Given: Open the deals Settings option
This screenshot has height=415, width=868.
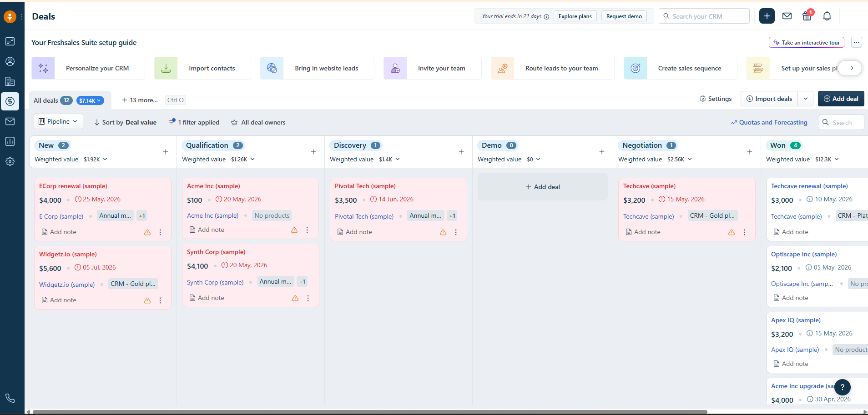Looking at the screenshot, I should (716, 99).
